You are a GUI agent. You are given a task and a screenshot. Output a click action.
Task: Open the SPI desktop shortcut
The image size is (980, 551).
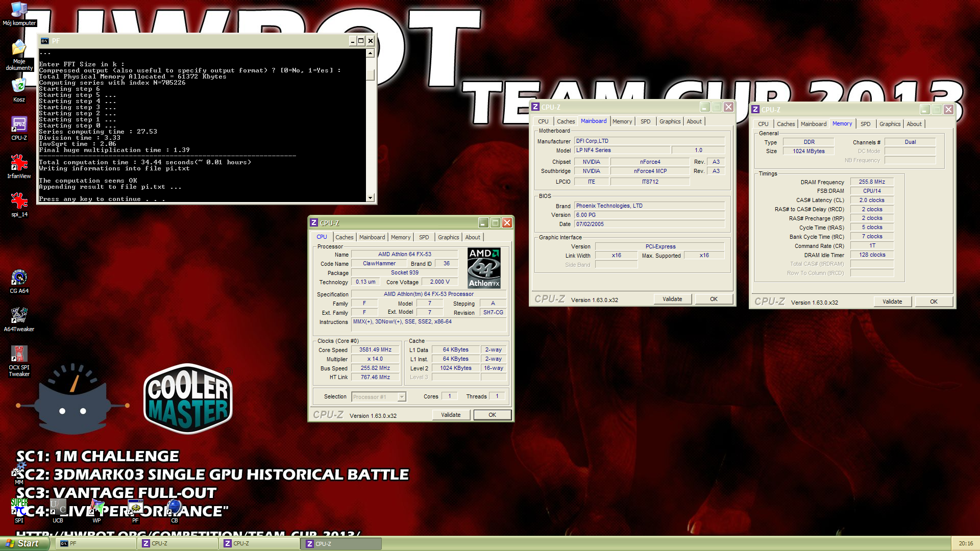(x=19, y=511)
